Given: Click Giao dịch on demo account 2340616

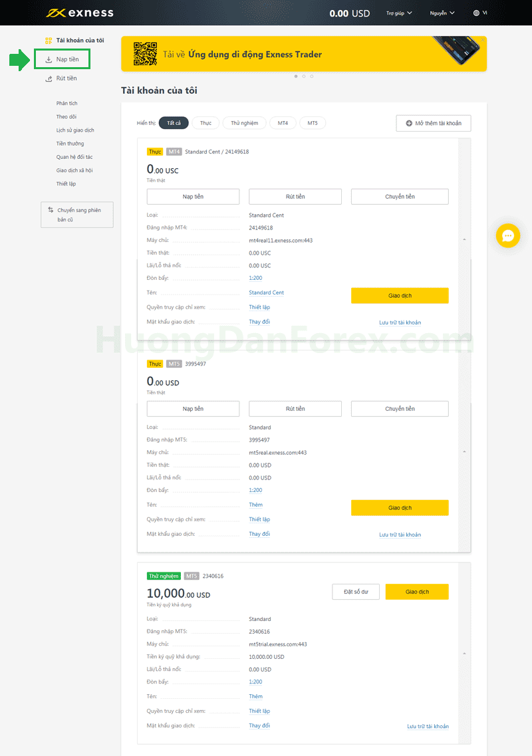Looking at the screenshot, I should (417, 592).
